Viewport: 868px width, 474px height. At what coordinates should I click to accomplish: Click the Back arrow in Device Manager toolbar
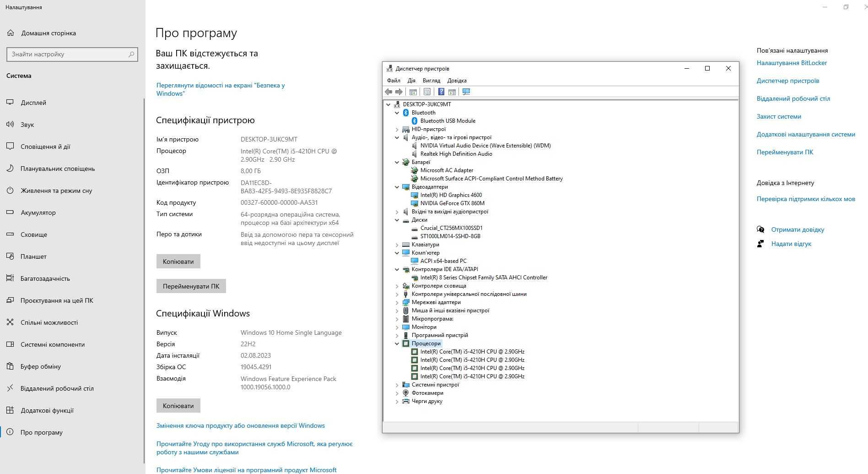click(x=388, y=92)
